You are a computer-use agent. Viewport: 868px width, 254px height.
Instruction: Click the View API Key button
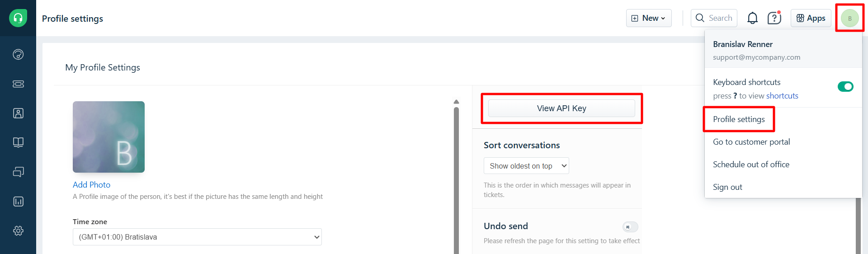click(561, 108)
